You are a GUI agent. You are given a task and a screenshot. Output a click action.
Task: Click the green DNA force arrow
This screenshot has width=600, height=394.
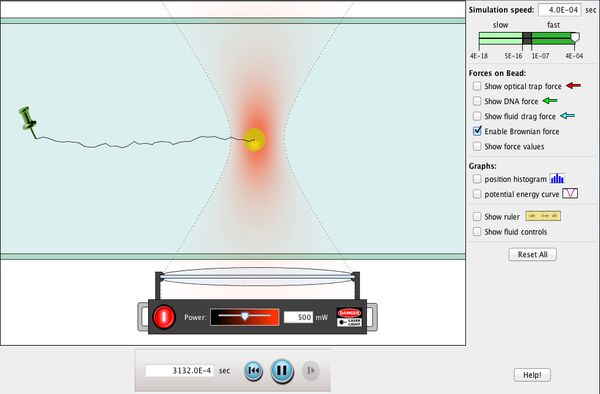point(550,101)
